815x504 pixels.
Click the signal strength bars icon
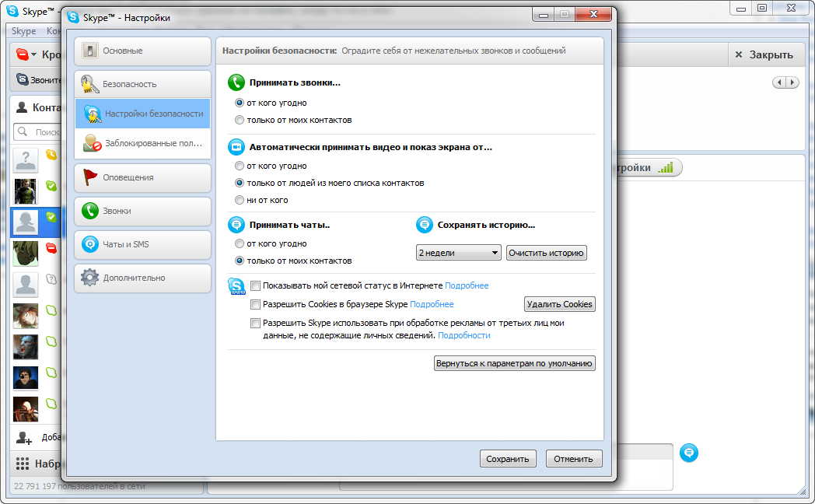pyautogui.click(x=666, y=167)
